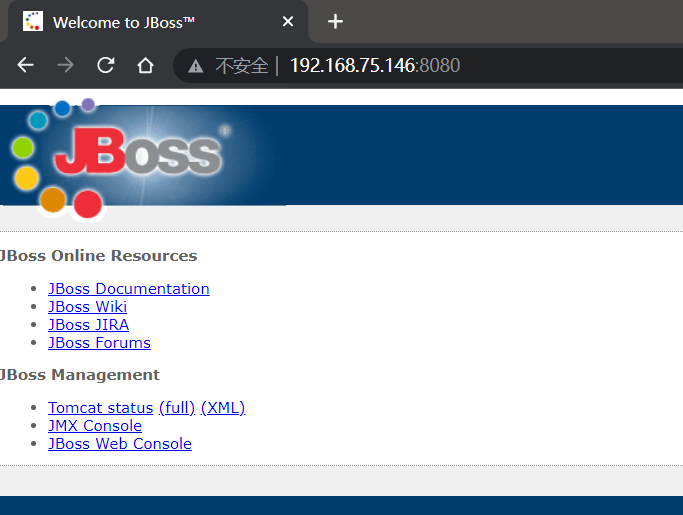The height and width of the screenshot is (515, 683).
Task: Click the JBoss logo banner image
Action: tap(143, 159)
